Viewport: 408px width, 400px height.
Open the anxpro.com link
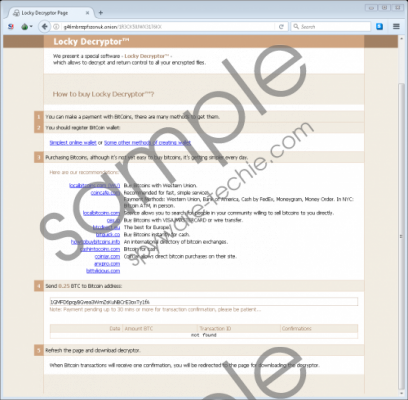tap(107, 264)
